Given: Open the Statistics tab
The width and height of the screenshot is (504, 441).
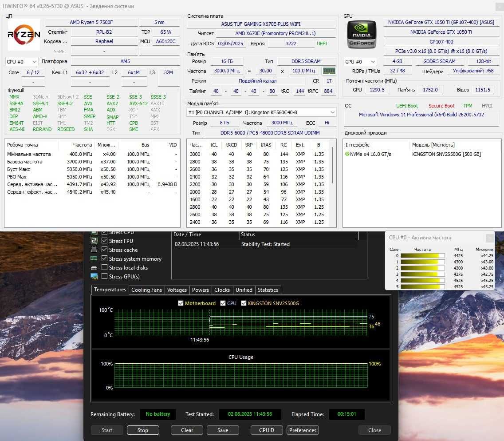Looking at the screenshot, I should (268, 290).
